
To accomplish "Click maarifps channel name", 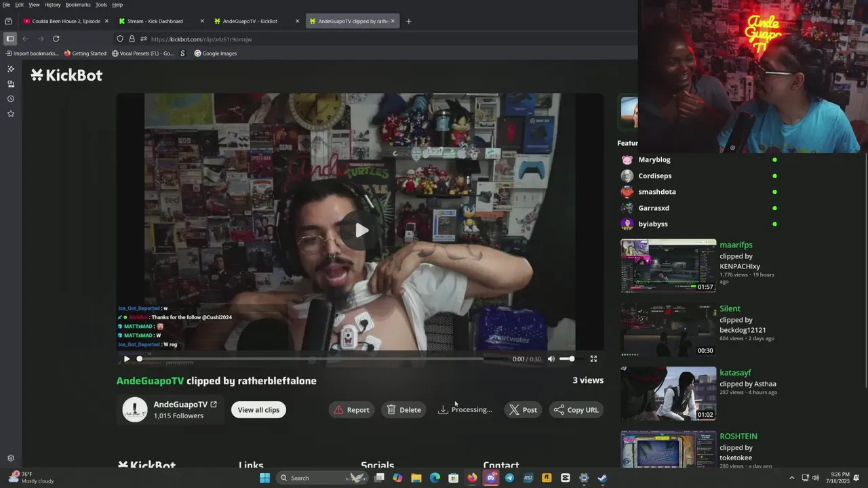I will [x=736, y=245].
